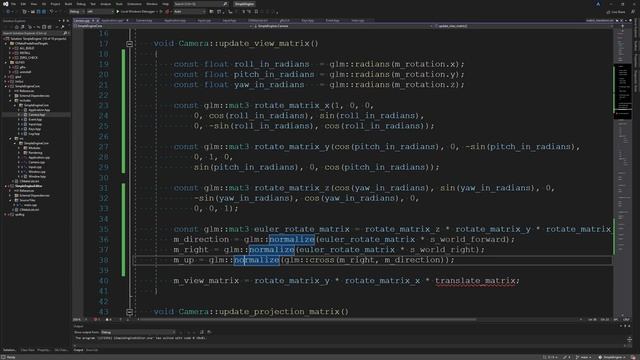Click the Visual Studio logo icon

point(6,4)
